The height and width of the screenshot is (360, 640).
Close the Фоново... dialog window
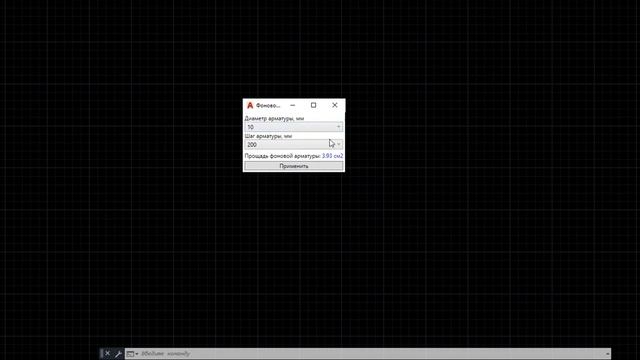pyautogui.click(x=335, y=105)
